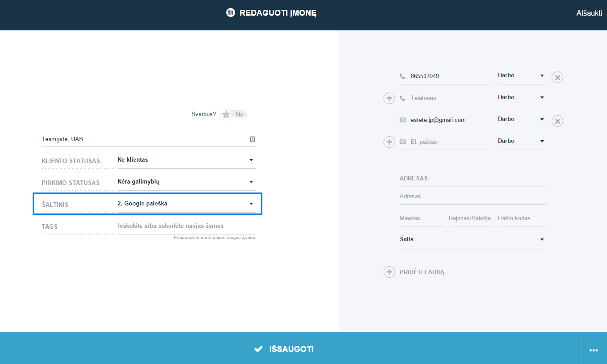Screen dimensions: 607x364
Task: Open Darbo type dropdown for empty El. paštas row
Action: tap(522, 142)
